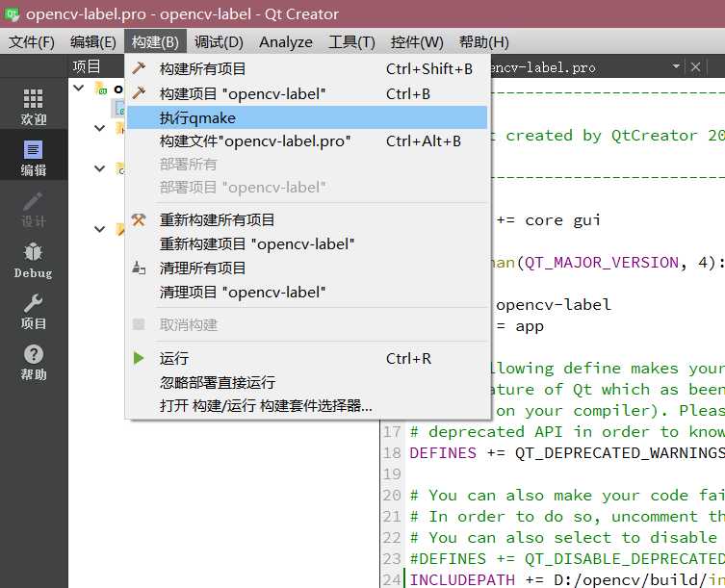
Task: Select 执行qmake
Action: [307, 117]
